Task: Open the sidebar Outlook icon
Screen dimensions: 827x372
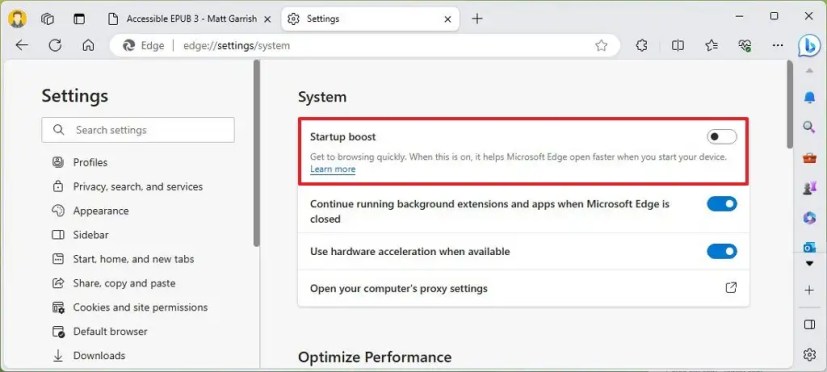Action: coord(809,247)
